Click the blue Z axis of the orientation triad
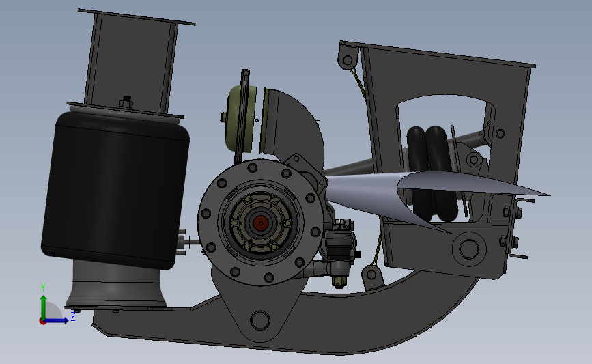 (x=57, y=321)
